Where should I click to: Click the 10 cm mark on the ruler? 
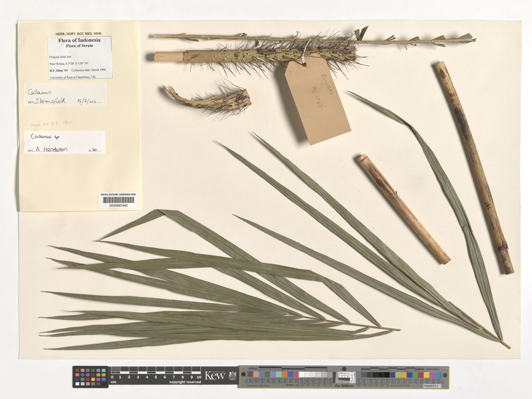199,377
